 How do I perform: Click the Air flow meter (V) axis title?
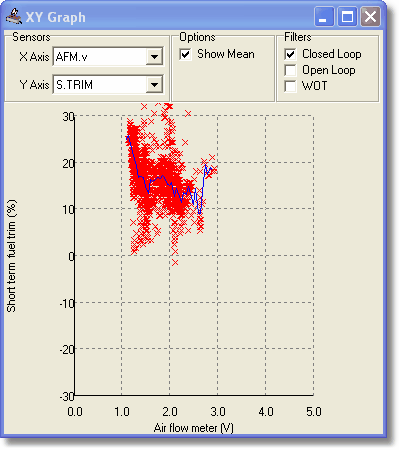tap(194, 428)
